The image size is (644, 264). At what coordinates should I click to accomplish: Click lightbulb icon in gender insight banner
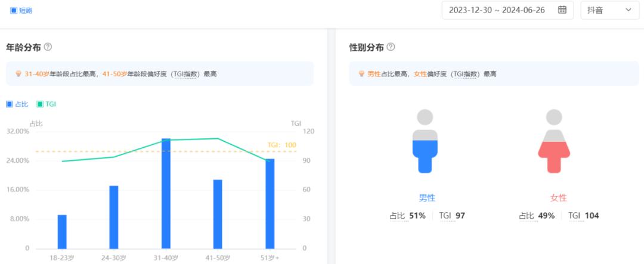click(361, 74)
